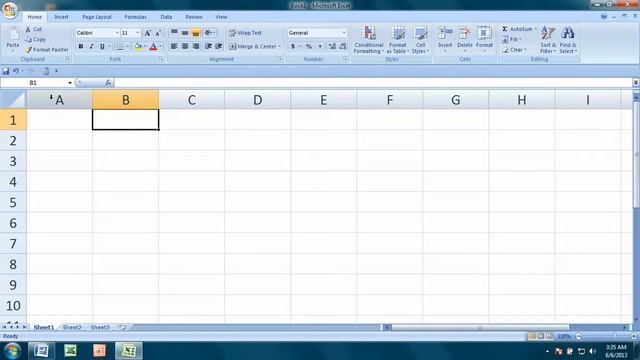Switch to the Formulas tab
Viewport: 640px width, 360px height.
click(135, 17)
